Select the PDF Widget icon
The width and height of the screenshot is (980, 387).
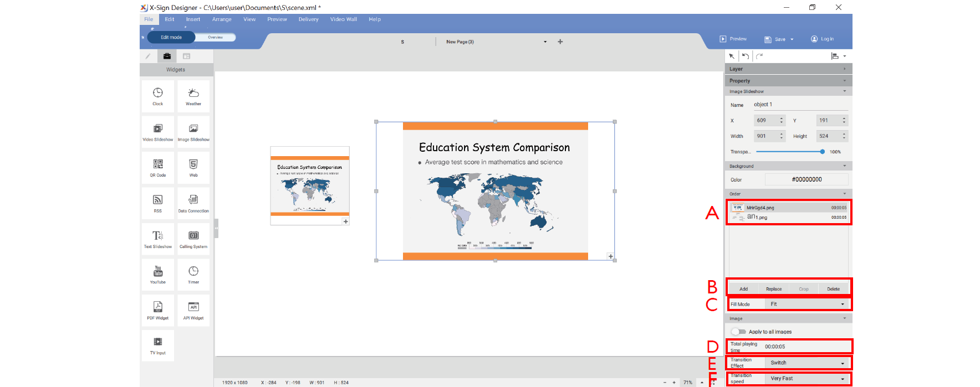158,309
